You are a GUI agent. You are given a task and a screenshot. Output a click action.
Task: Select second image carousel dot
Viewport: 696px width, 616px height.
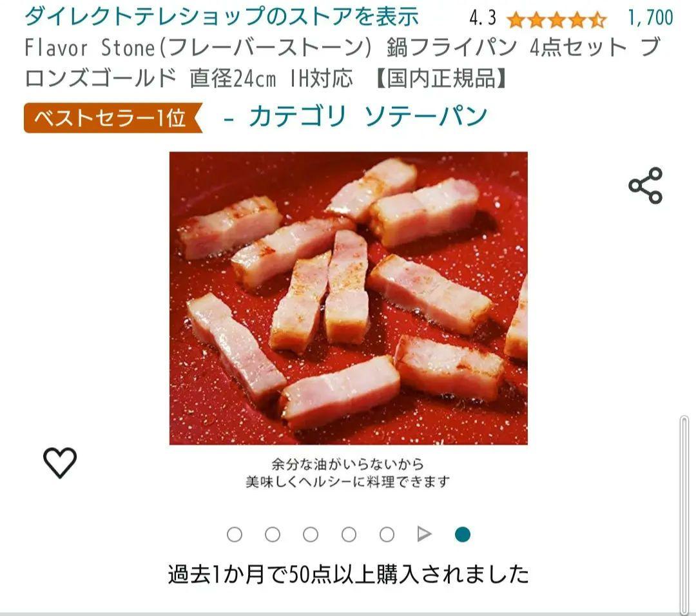pos(273,534)
